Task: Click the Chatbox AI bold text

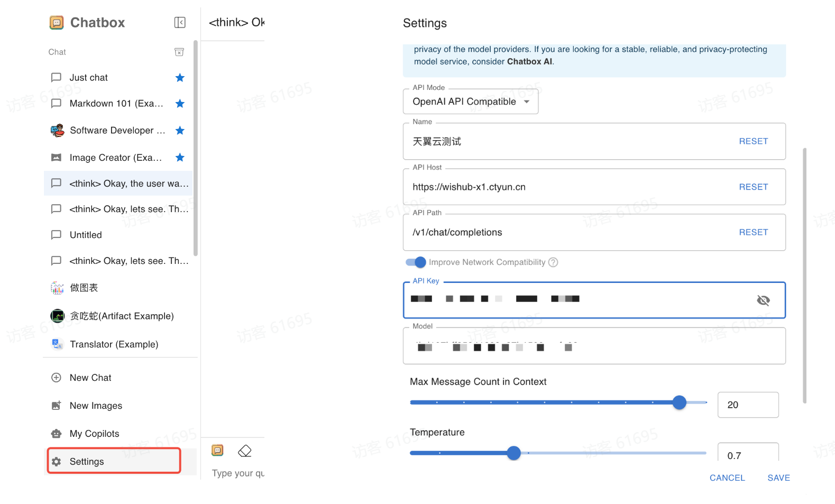Action: (x=530, y=61)
